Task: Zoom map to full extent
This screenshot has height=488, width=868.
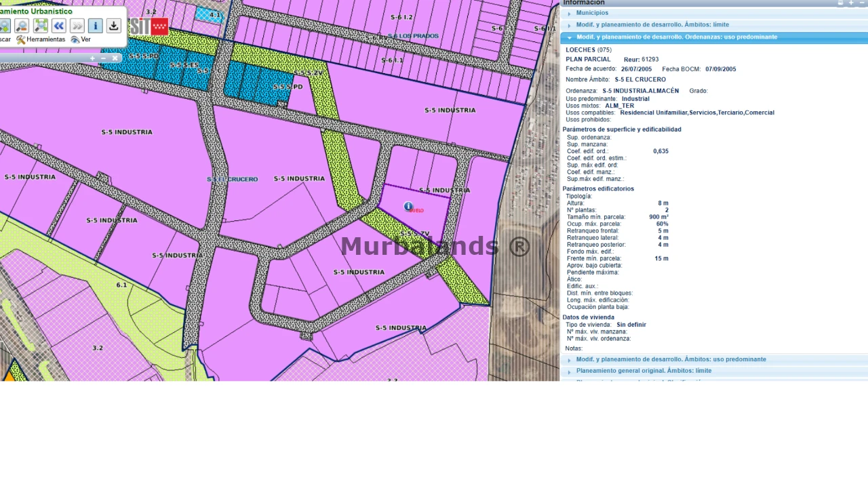Action: [41, 26]
